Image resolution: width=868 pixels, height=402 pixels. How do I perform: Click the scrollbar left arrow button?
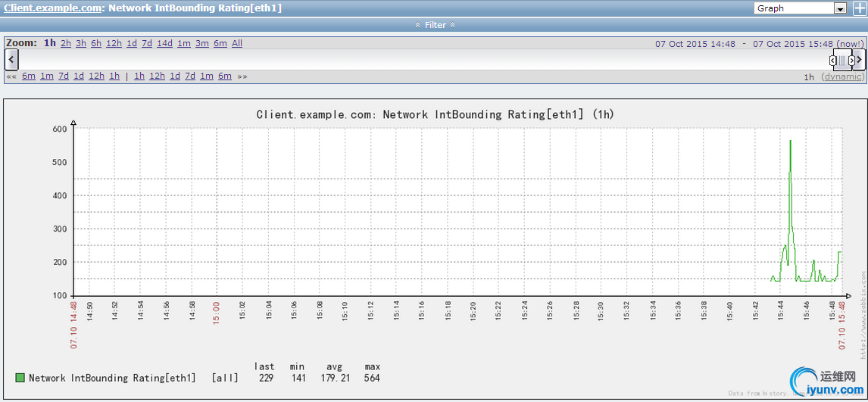11,59
